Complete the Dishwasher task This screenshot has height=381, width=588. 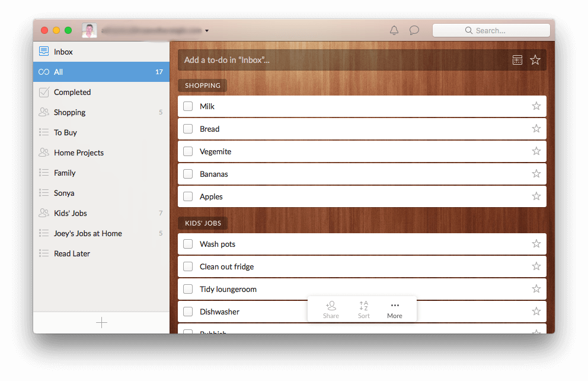(188, 311)
